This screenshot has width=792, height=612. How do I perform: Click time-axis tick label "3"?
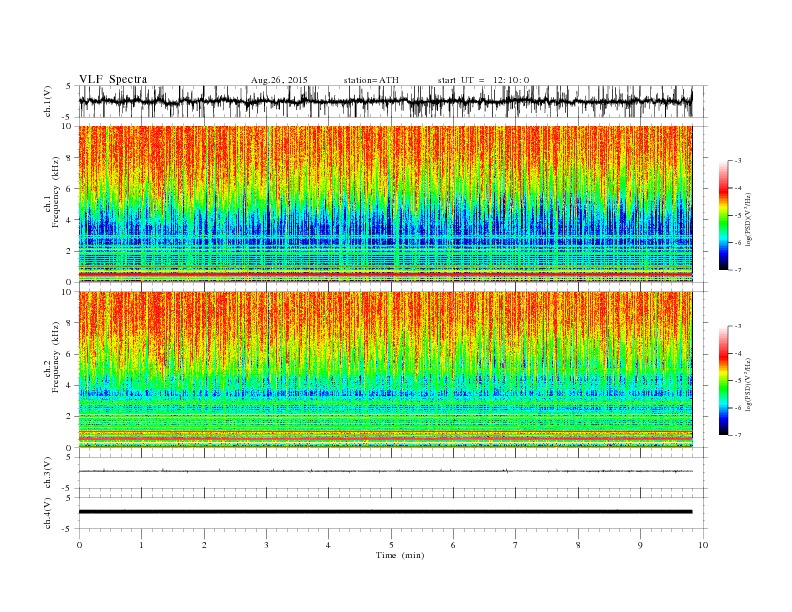tap(266, 545)
